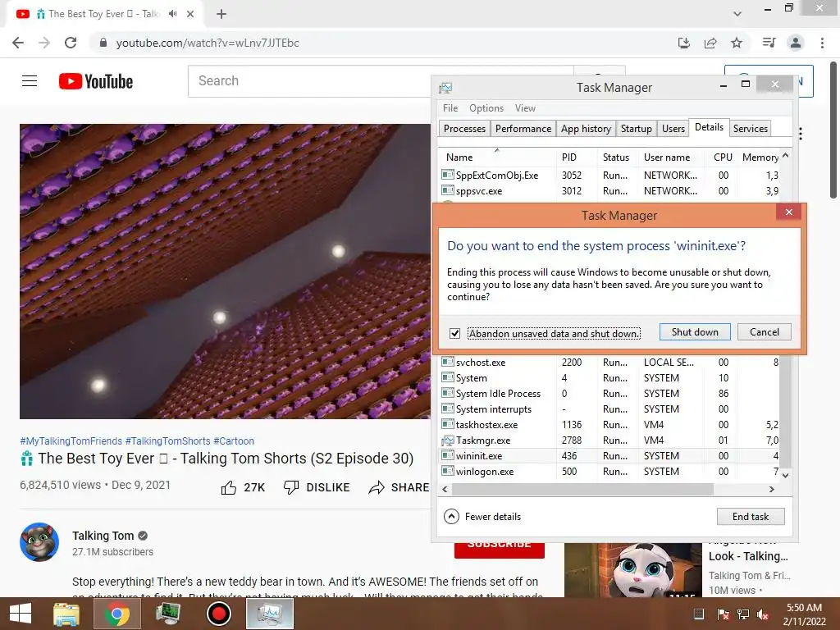
Task: Open the File menu in Task Manager
Action: point(450,108)
